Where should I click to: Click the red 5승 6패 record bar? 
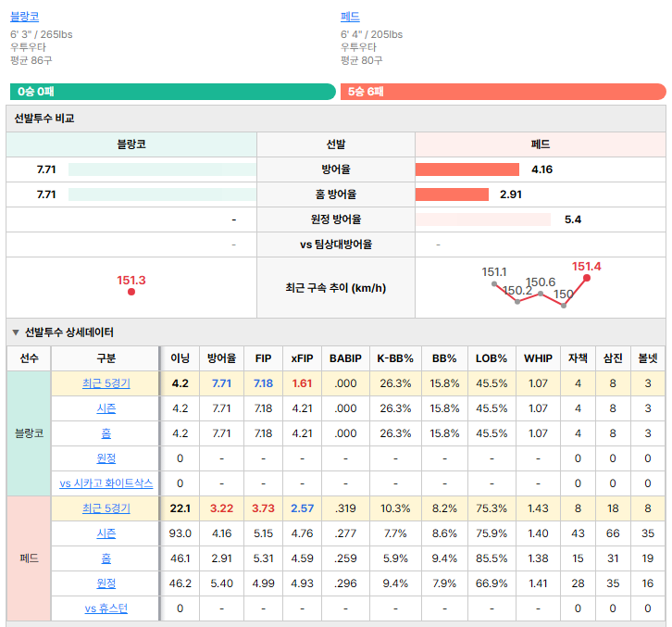[504, 92]
